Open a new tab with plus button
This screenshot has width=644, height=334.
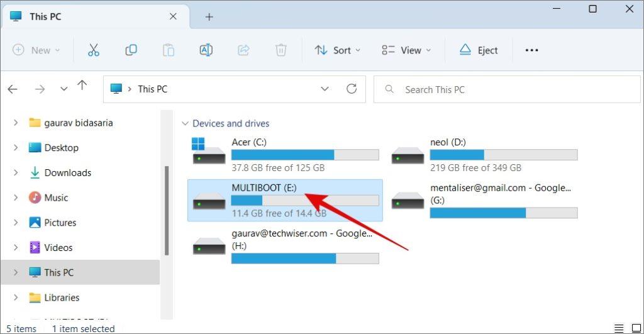[x=209, y=17]
